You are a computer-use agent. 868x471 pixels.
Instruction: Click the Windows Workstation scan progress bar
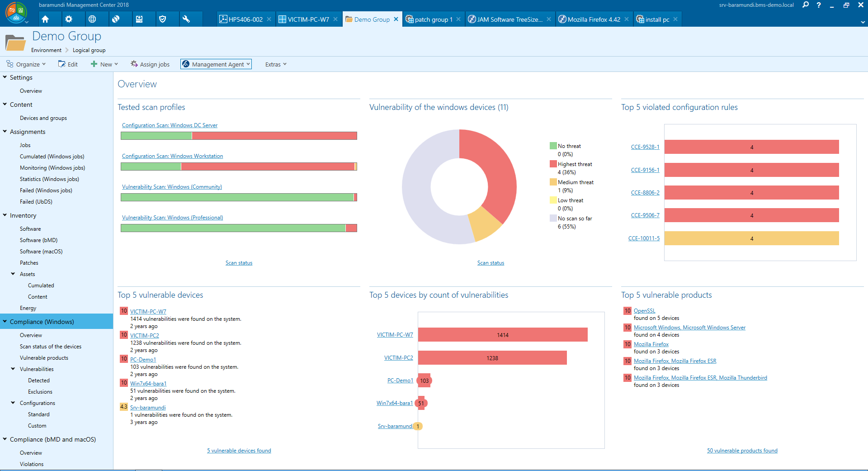click(x=239, y=167)
